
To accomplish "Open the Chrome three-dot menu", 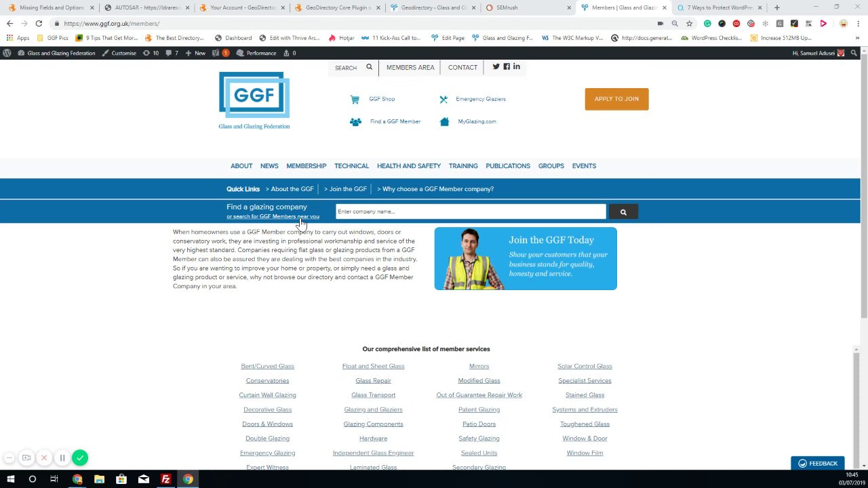I will (x=858, y=24).
